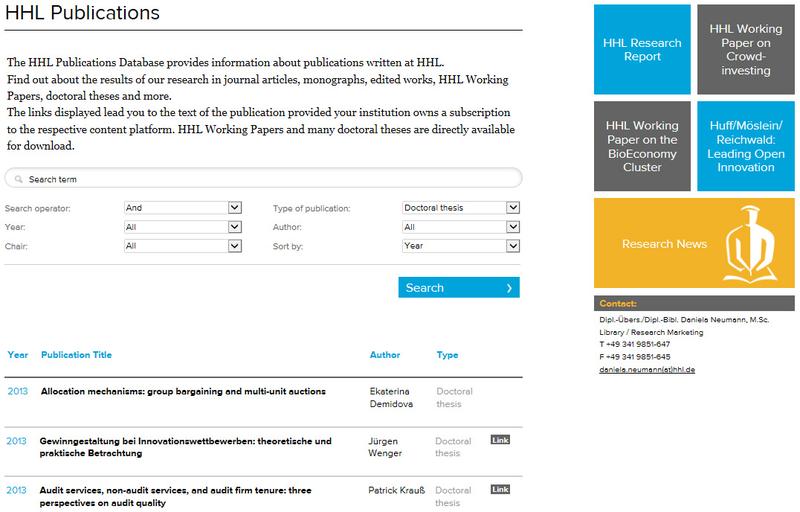Click the daniela.neumann email link
The image size is (800, 512).
click(647, 370)
